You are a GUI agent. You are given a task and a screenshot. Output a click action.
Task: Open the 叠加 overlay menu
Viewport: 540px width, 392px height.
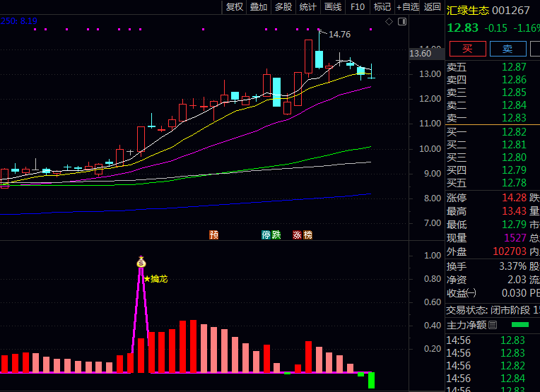[x=259, y=7]
